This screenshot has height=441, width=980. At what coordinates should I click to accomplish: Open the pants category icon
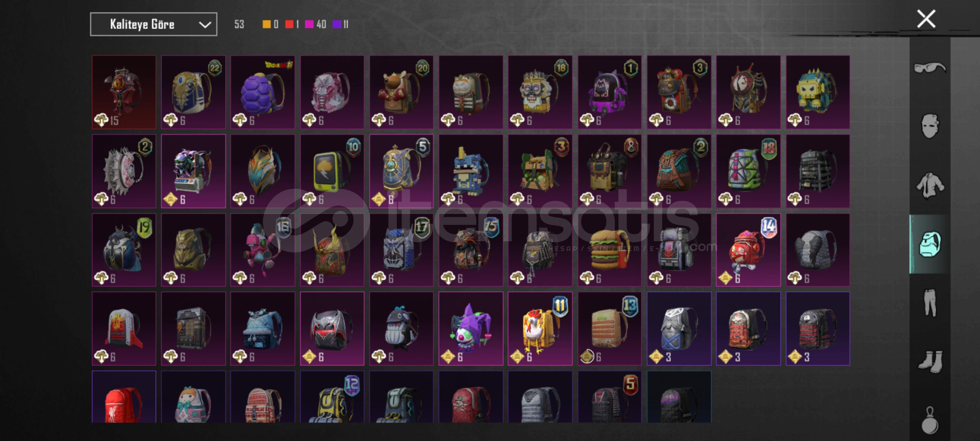pyautogui.click(x=930, y=303)
